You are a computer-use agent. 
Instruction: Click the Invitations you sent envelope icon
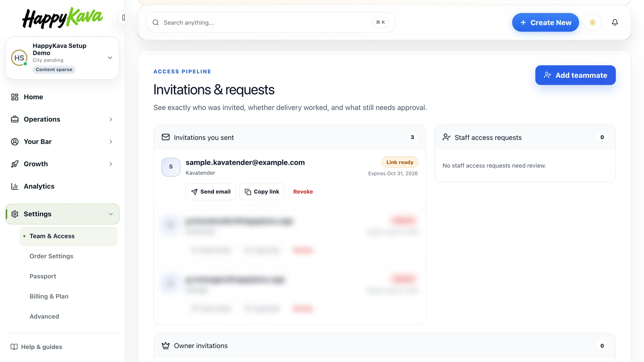click(166, 137)
